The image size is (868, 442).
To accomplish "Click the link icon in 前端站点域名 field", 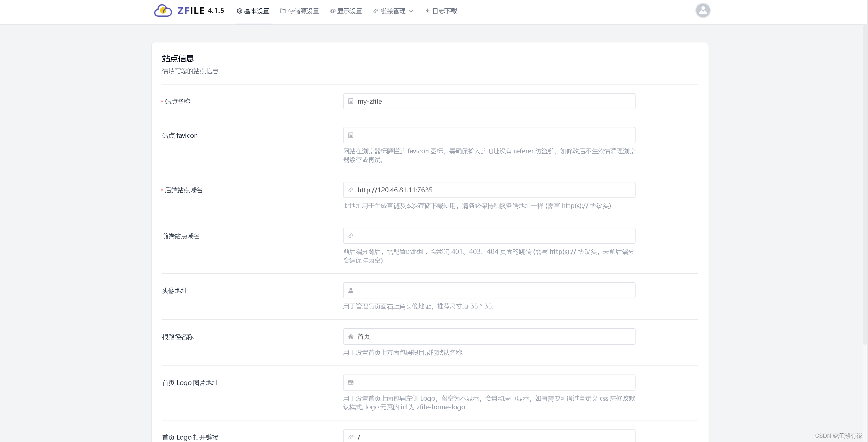I will tap(350, 236).
